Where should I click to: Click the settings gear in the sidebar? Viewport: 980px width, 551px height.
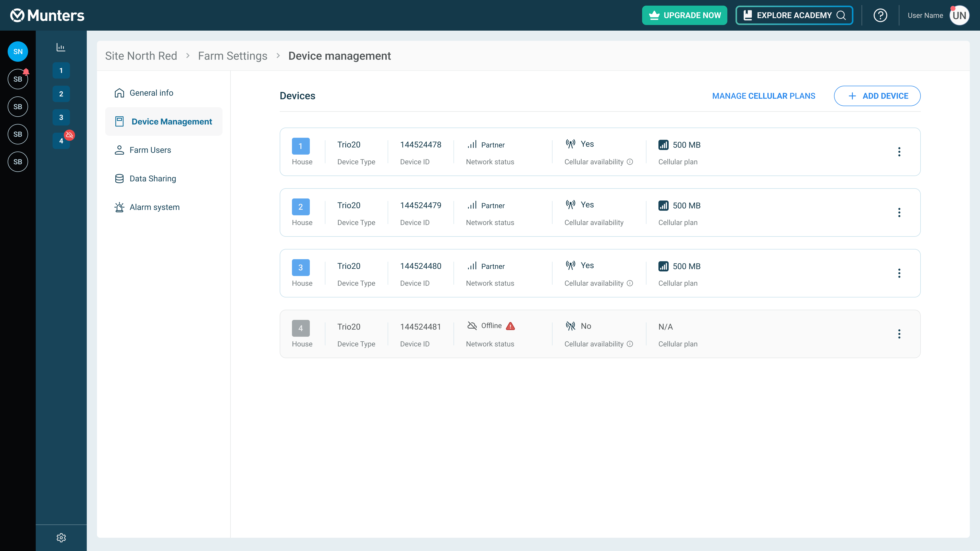tap(61, 537)
